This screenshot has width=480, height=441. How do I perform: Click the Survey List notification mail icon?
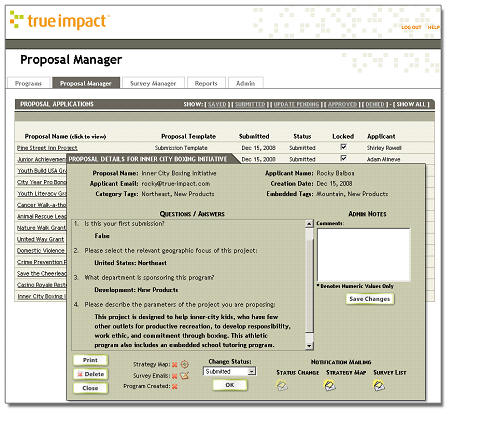pos(379,386)
